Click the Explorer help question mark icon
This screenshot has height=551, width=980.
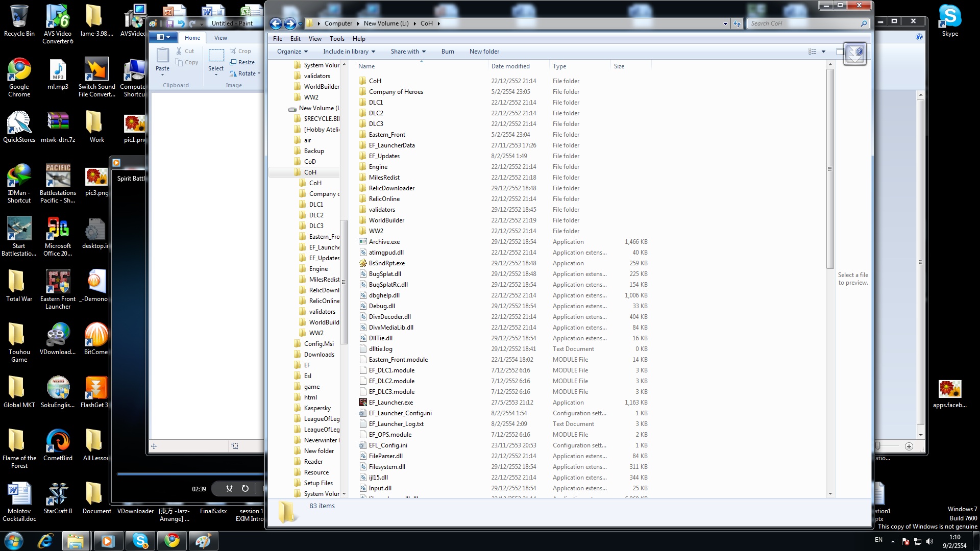(x=859, y=52)
